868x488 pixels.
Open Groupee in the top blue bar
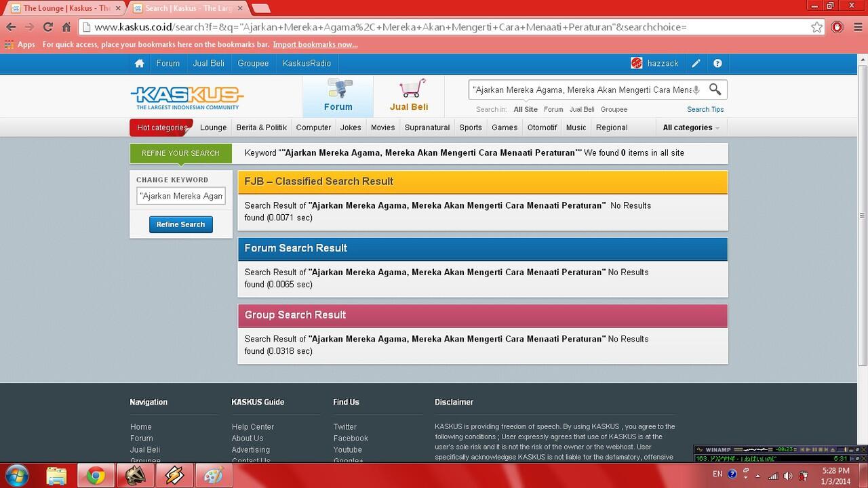click(x=253, y=63)
